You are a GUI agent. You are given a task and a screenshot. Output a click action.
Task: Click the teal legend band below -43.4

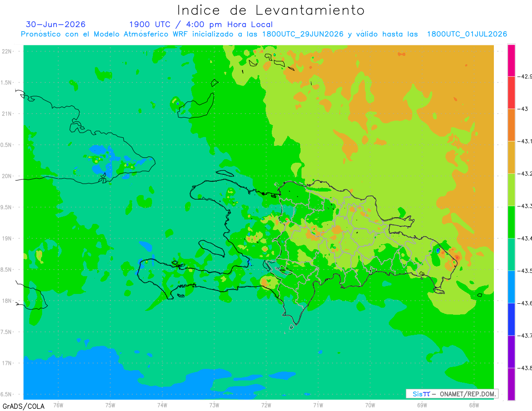(x=511, y=254)
